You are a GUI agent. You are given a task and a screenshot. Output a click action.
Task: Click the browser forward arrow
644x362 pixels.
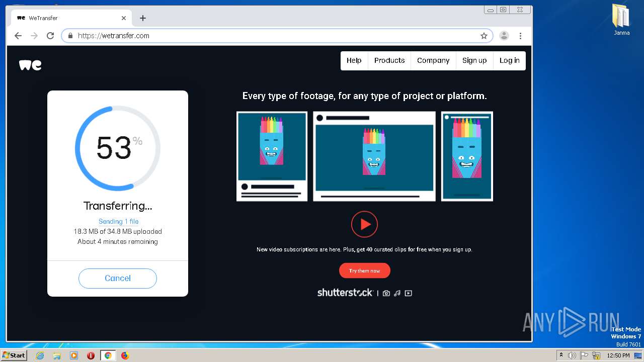click(x=34, y=36)
